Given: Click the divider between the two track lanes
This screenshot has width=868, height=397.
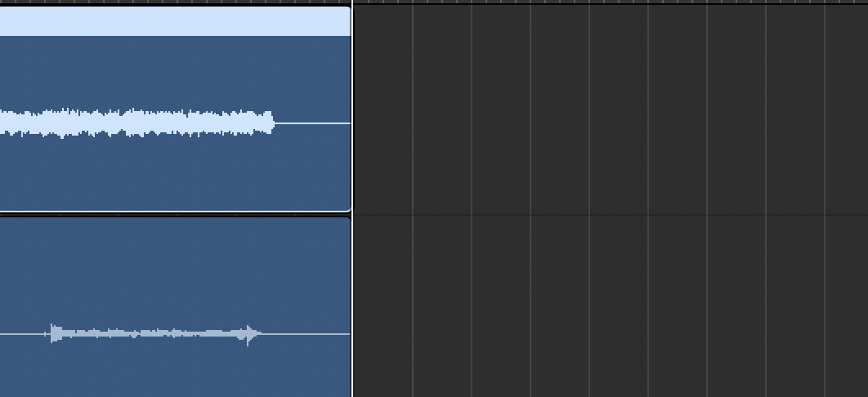Looking at the screenshot, I should pyautogui.click(x=610, y=215).
